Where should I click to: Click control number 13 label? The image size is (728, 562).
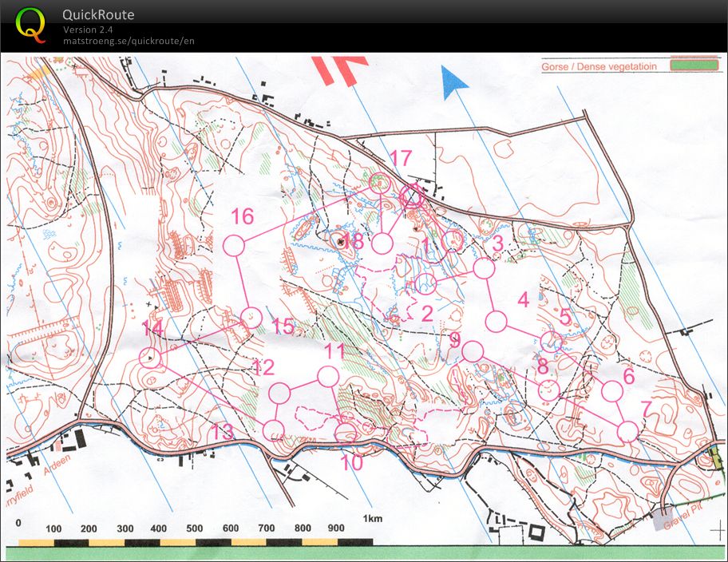click(x=223, y=432)
